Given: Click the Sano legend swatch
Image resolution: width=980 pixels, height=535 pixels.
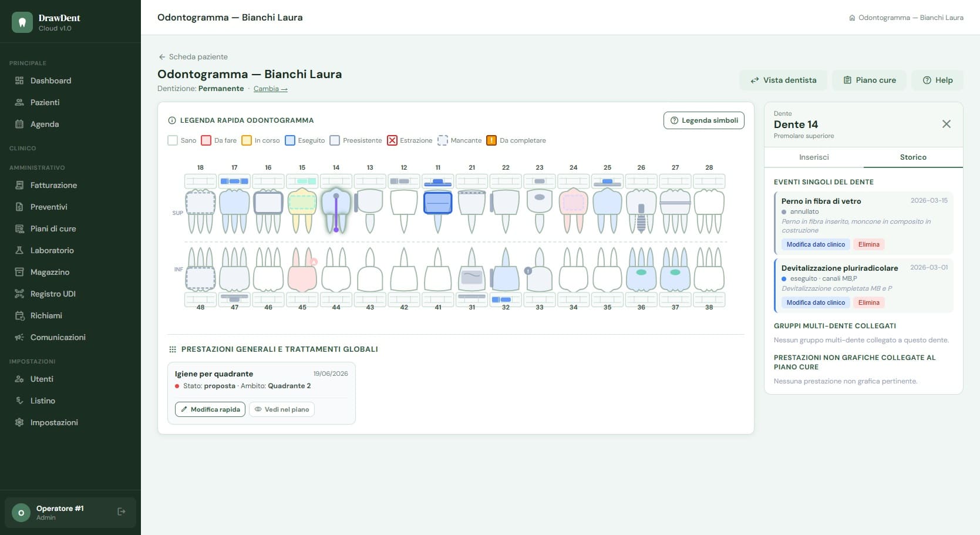Looking at the screenshot, I should (173, 140).
